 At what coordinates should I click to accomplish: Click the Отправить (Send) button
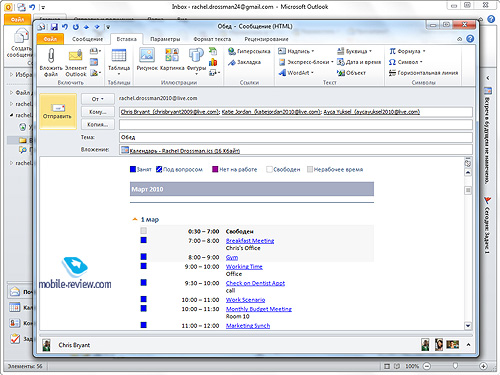(x=58, y=111)
